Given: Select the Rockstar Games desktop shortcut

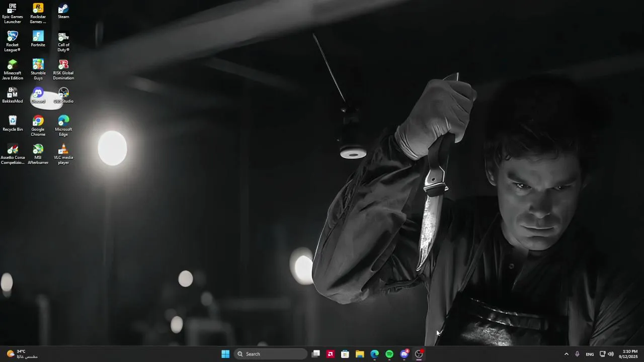Looking at the screenshot, I should point(38,14).
